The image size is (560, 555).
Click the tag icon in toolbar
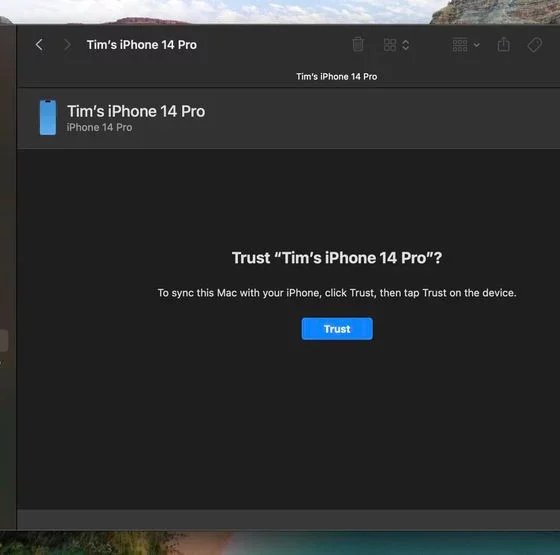[535, 45]
